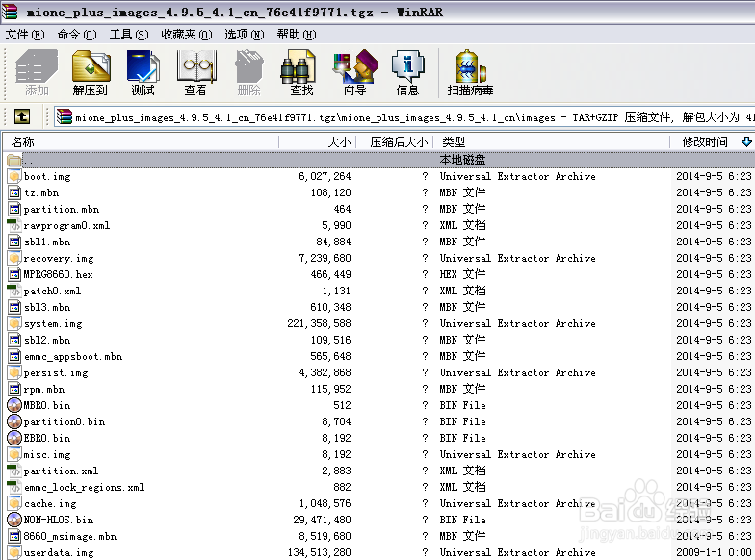The height and width of the screenshot is (560, 755).
Task: Select the sbl2.mbn file name
Action: point(47,341)
